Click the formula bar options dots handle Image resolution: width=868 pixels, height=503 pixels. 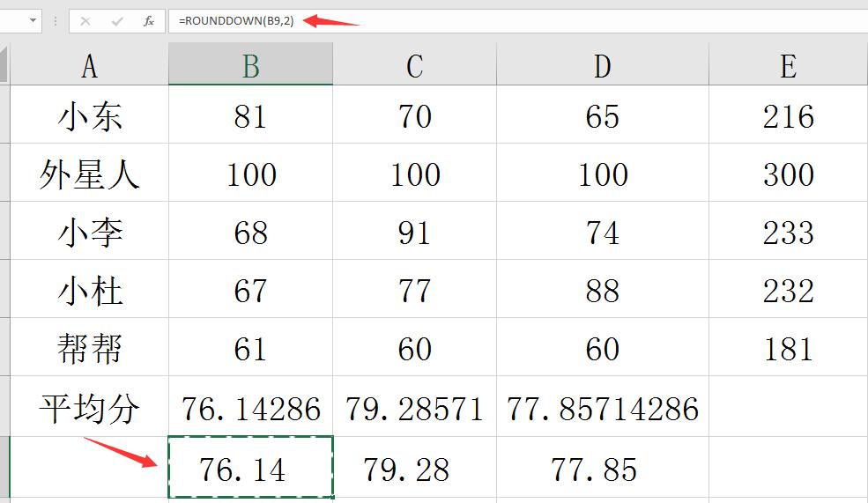56,21
